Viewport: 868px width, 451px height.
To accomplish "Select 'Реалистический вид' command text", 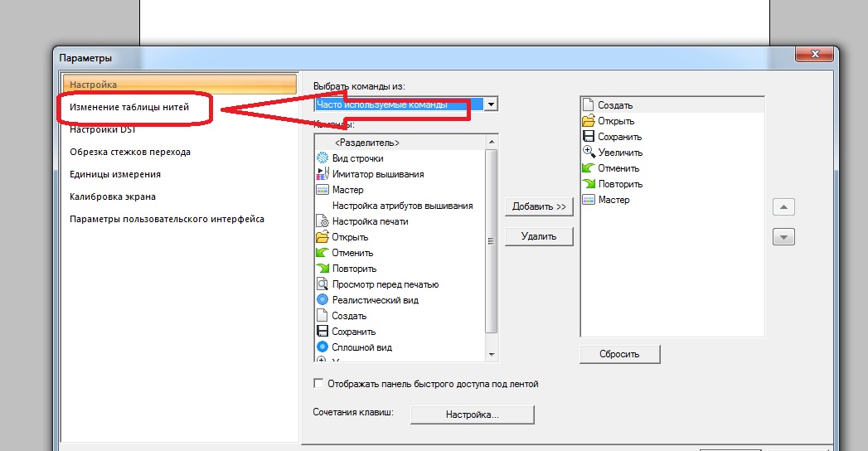I will click(376, 300).
